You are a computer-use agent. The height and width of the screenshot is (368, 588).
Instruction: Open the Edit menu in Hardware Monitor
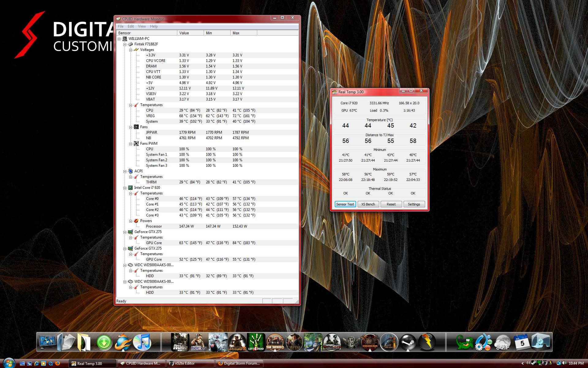[x=131, y=26]
